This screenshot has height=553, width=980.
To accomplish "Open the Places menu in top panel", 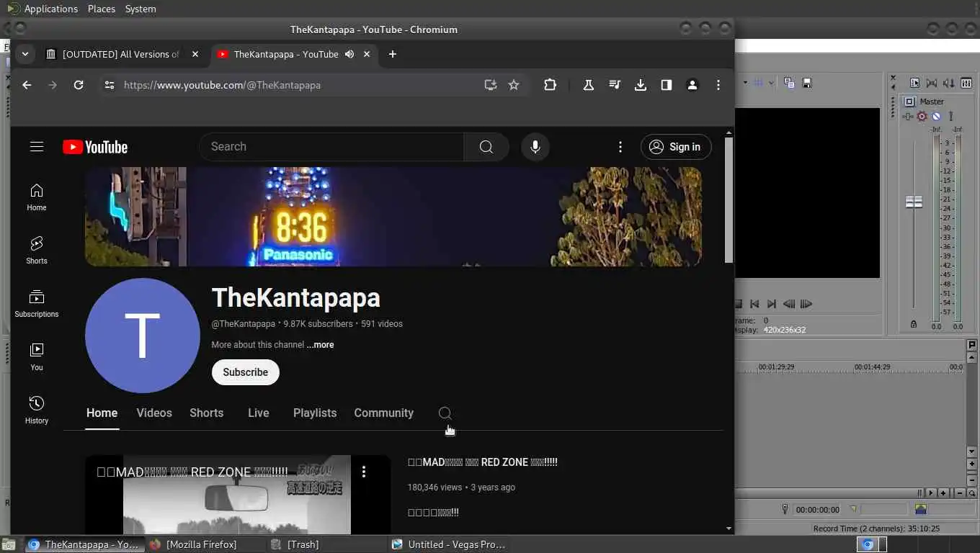I will 102,9.
